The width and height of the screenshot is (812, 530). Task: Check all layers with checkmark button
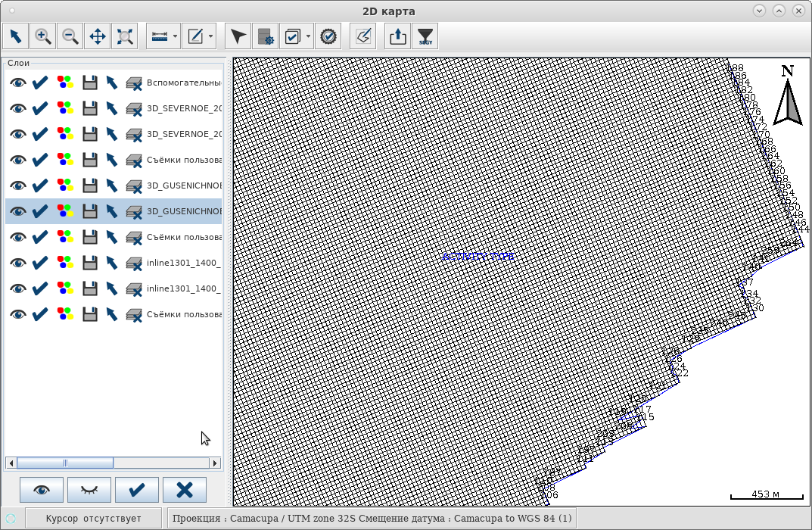pos(137,490)
